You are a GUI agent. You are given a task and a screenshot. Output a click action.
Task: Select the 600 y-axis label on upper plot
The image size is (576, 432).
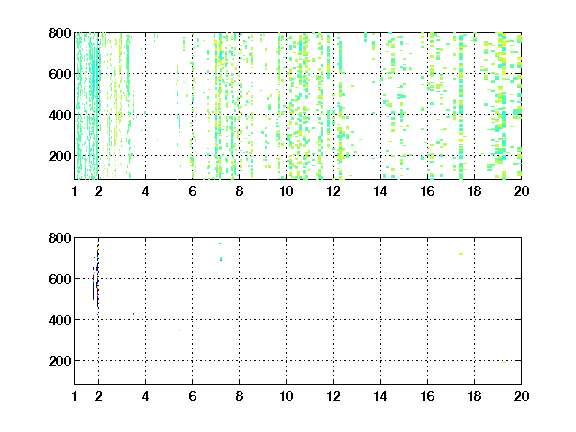tap(60, 74)
